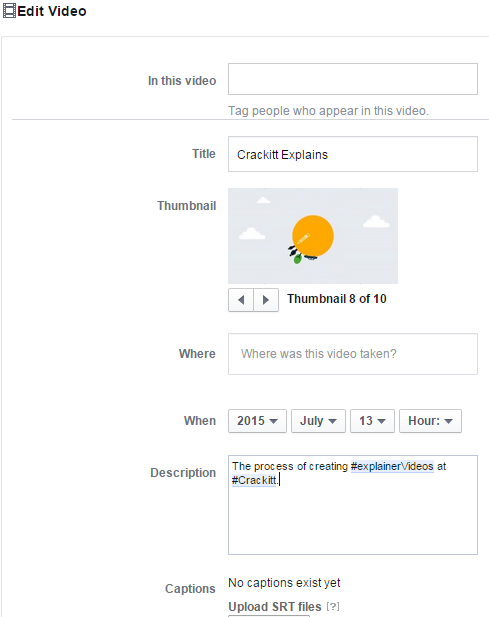Image resolution: width=489 pixels, height=617 pixels.
Task: Advance to the next thumbnail with right arrow
Action: pos(266,300)
